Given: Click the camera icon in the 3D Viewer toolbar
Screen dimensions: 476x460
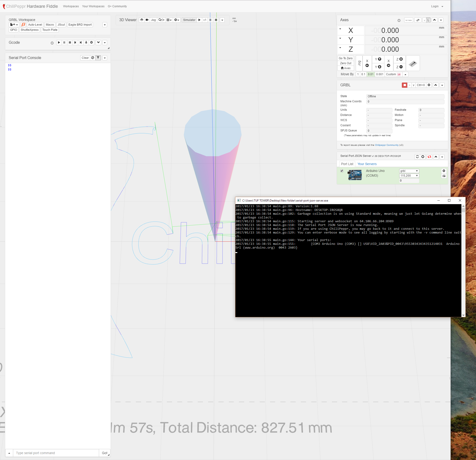Looking at the screenshot, I should click(147, 20).
